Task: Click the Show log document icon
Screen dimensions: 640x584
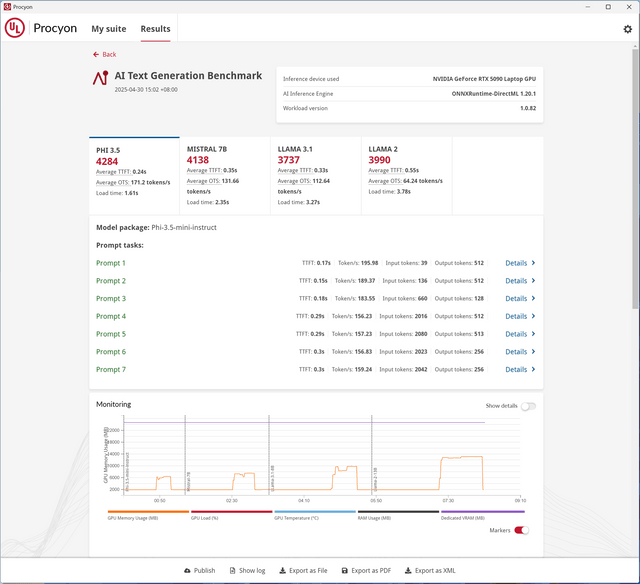Action: pyautogui.click(x=232, y=571)
